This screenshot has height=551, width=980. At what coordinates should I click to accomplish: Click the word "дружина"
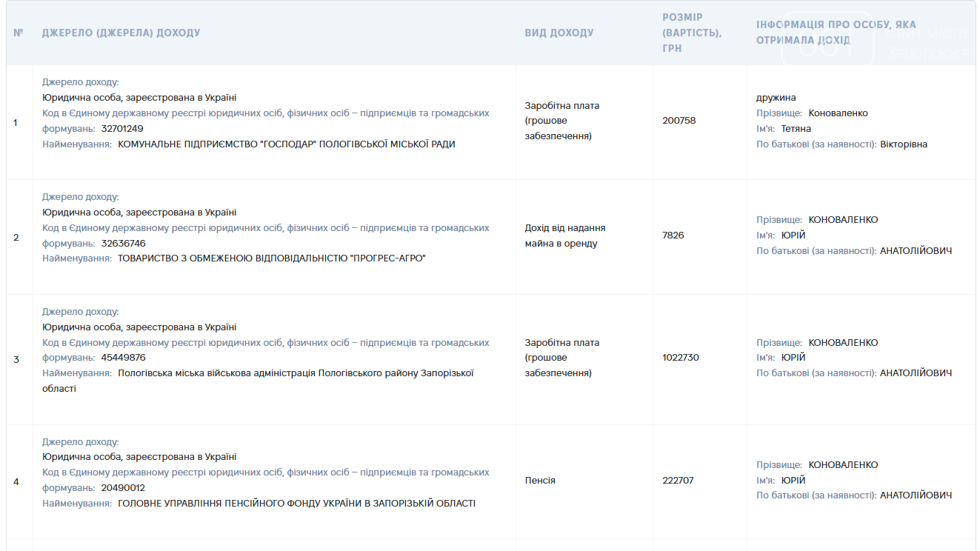click(776, 98)
